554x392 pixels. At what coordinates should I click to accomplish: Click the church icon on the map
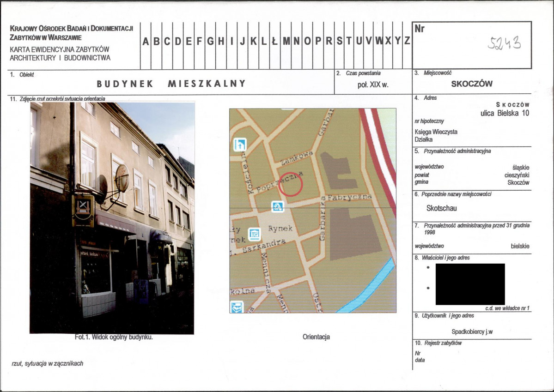click(240, 145)
